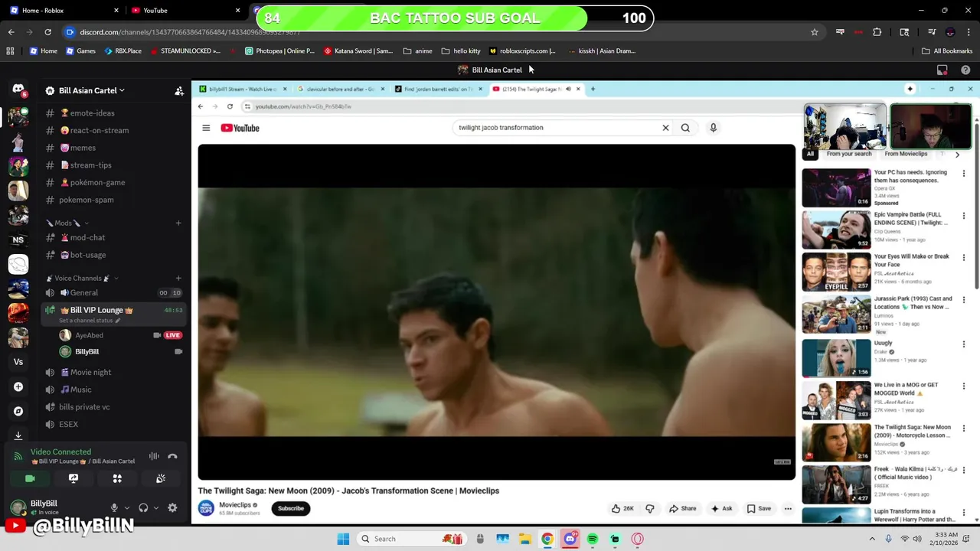Open Chrome extensions puzzle icon

point(877,32)
